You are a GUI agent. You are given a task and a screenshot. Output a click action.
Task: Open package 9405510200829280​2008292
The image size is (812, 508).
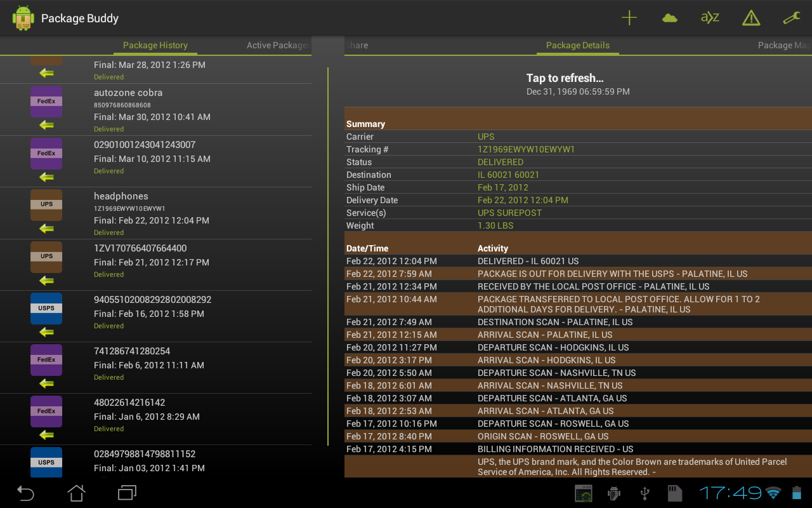(x=155, y=317)
